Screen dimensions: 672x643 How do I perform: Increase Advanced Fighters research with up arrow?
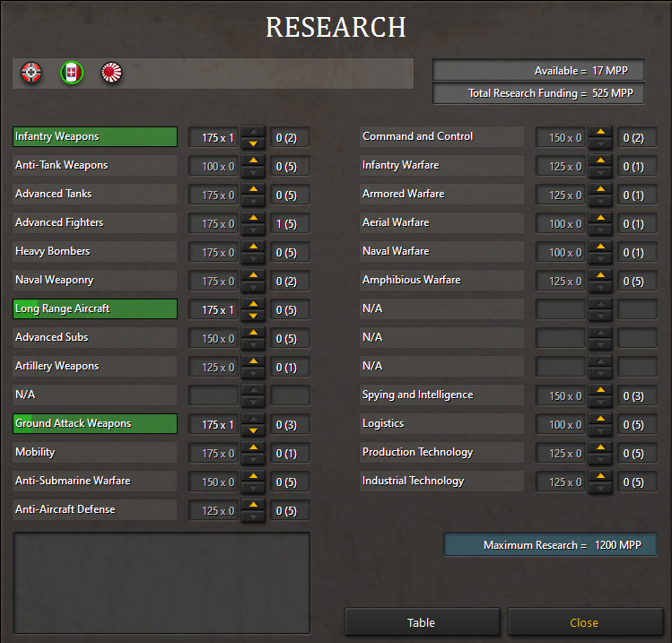click(x=253, y=218)
